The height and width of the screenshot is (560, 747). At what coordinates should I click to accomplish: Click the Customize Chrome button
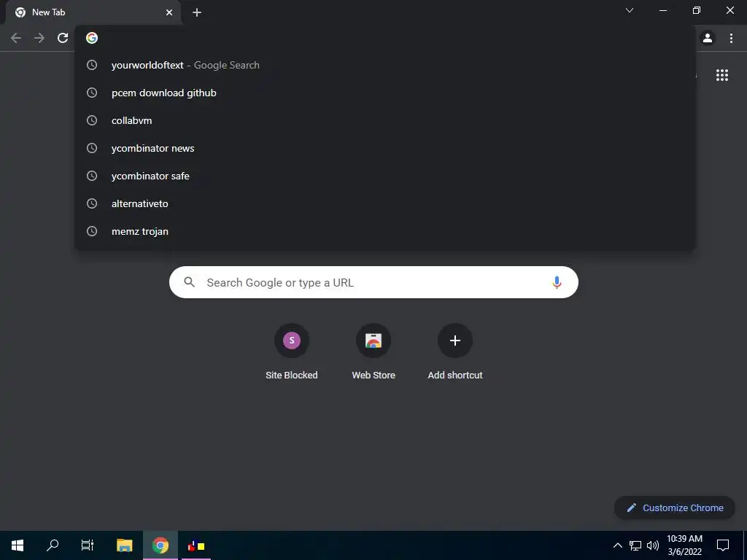click(x=675, y=507)
